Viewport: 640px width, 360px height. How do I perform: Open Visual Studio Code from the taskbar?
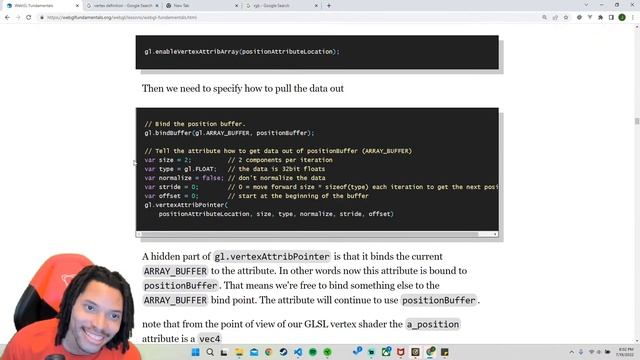point(298,352)
